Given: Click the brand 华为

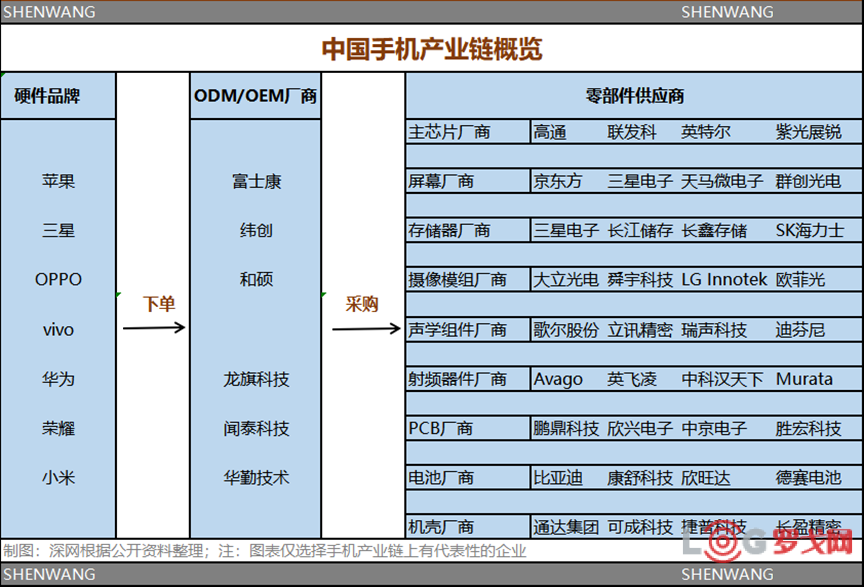Looking at the screenshot, I should pos(58,379).
